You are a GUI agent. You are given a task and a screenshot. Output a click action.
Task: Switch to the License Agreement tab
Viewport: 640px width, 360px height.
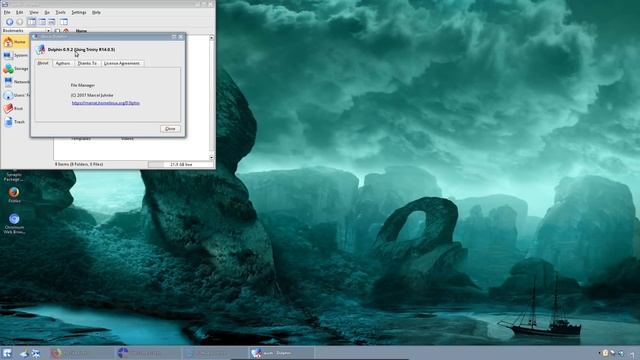click(122, 63)
